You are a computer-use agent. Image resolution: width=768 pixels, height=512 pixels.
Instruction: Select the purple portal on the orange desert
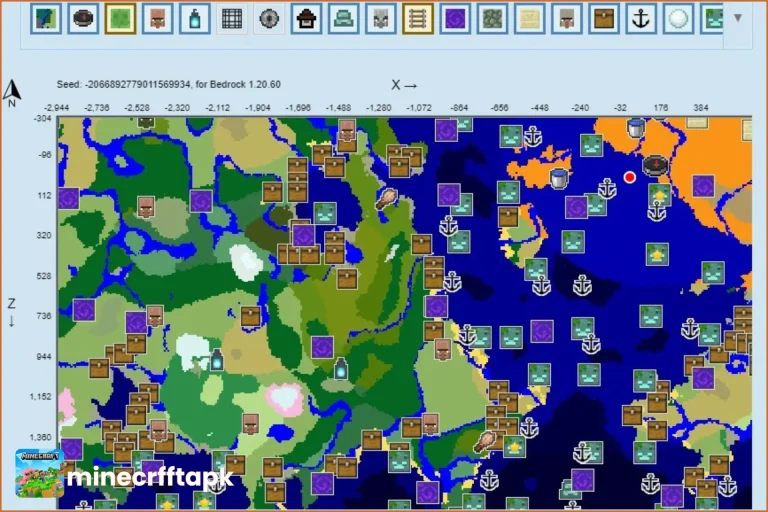(x=703, y=187)
